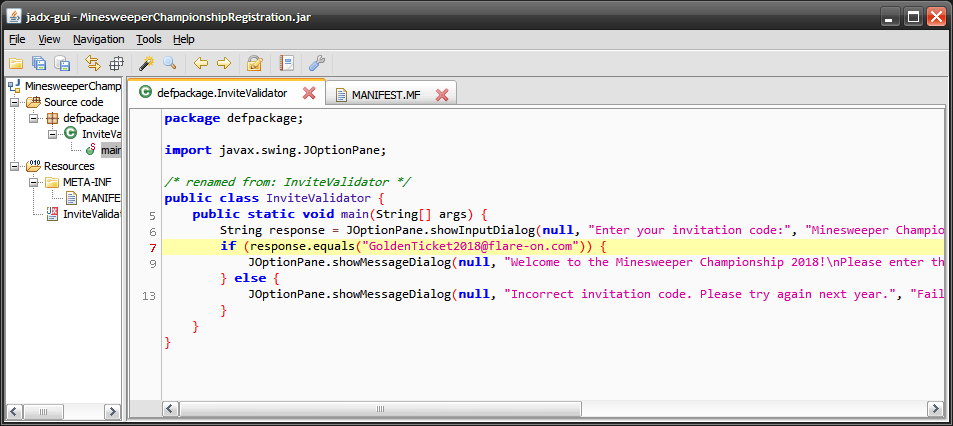This screenshot has width=953, height=426.
Task: Collapse the InviteValidator class node
Action: (52, 134)
